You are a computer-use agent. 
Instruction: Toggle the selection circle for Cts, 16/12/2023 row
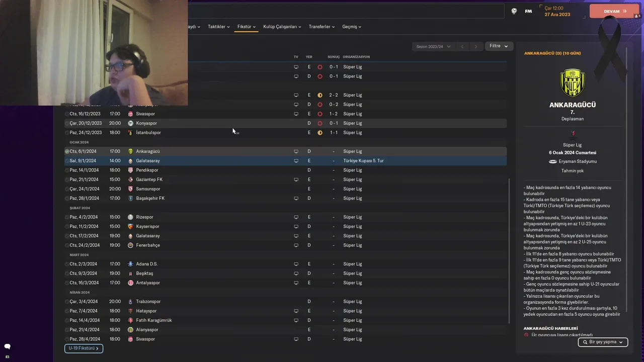pyautogui.click(x=67, y=114)
